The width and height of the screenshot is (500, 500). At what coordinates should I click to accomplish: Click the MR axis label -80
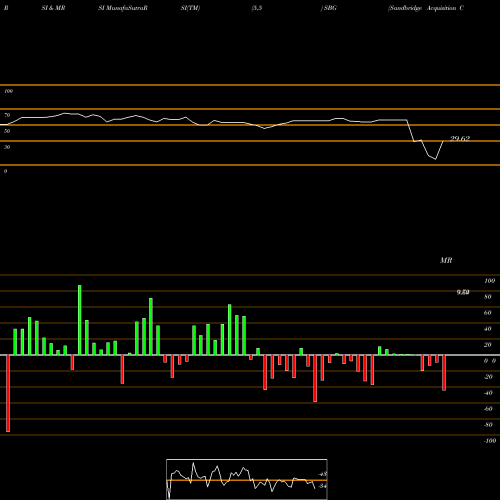pos(488,425)
